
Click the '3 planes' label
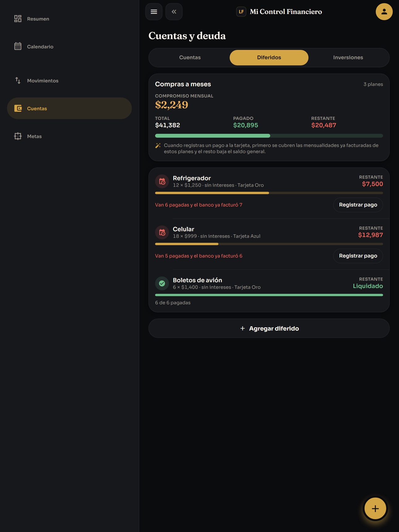[x=373, y=84]
